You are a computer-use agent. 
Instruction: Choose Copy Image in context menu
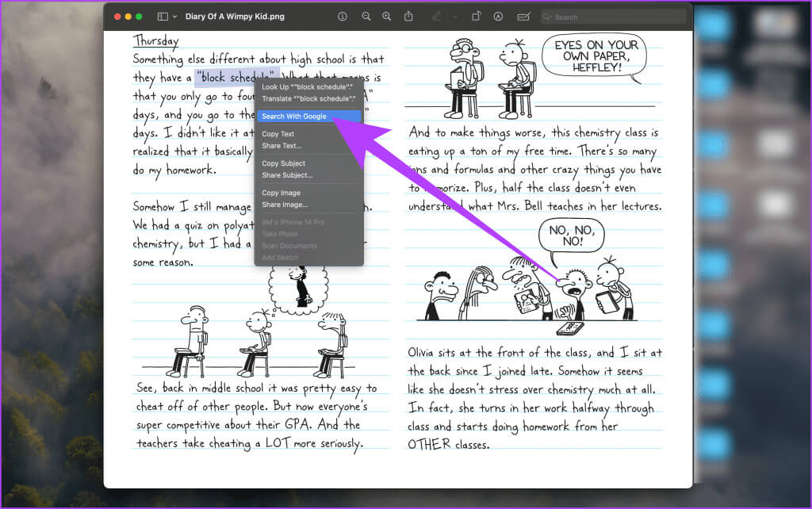tap(308, 193)
